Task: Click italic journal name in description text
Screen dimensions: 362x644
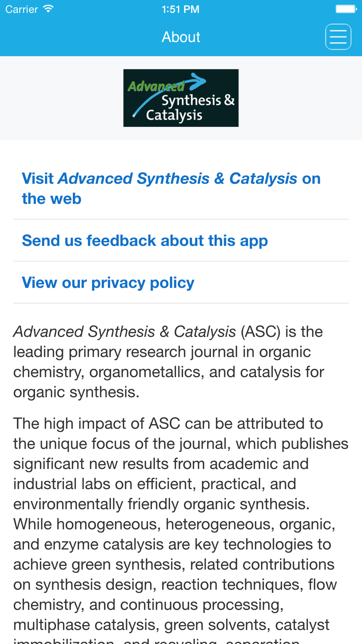Action: [125, 331]
